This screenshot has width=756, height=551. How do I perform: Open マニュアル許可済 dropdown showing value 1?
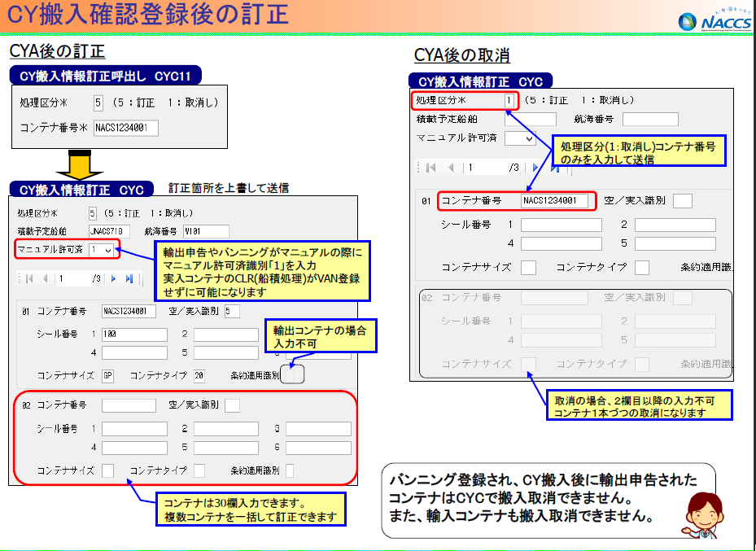click(104, 250)
